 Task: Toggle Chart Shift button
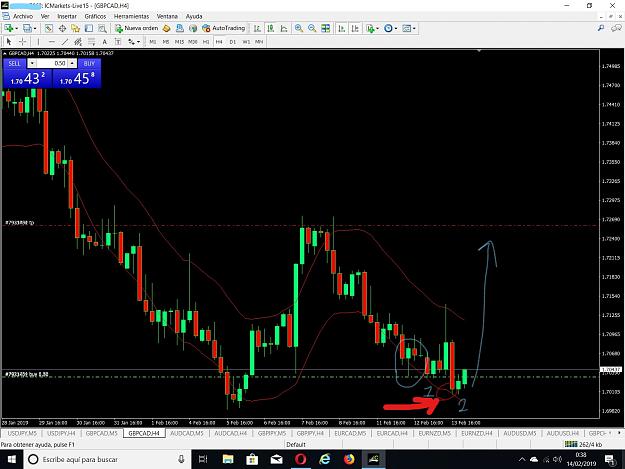coord(355,28)
